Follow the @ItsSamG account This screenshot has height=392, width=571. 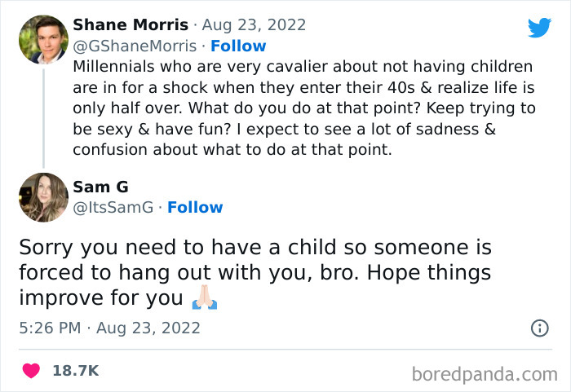pyautogui.click(x=195, y=207)
